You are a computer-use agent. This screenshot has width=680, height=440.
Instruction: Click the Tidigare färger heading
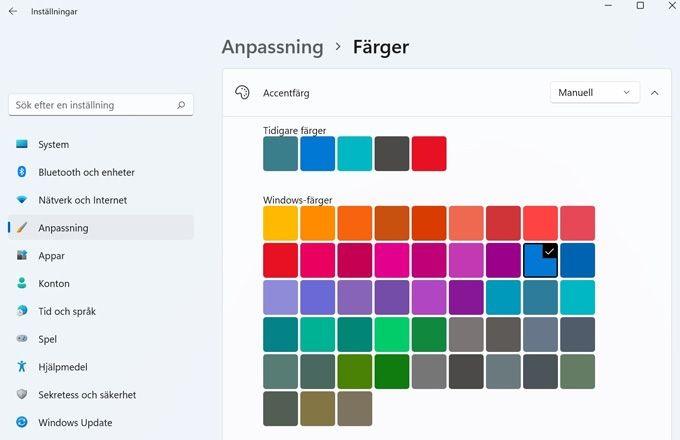click(294, 130)
